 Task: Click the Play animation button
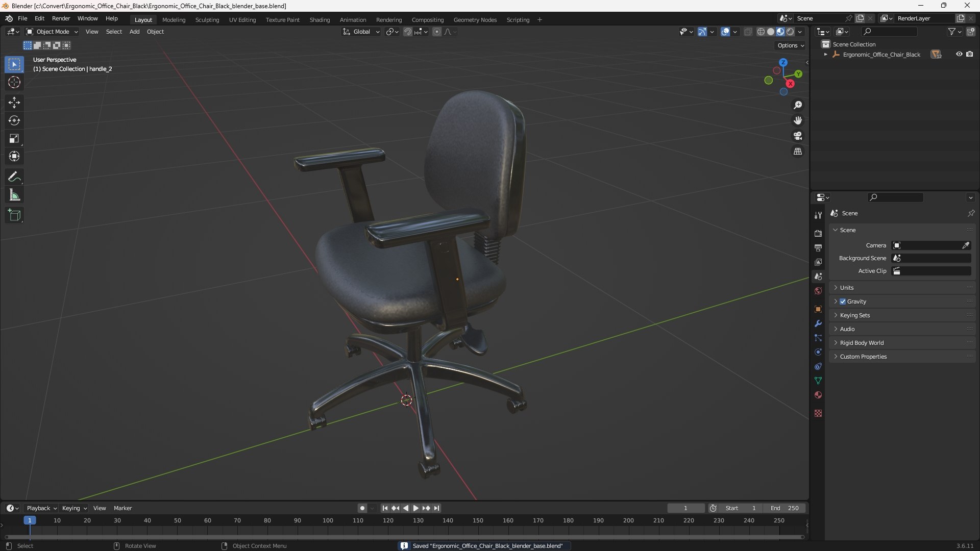415,508
